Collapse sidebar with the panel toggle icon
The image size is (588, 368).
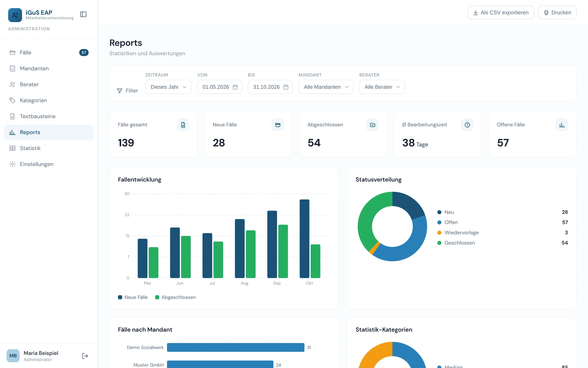pos(83,14)
